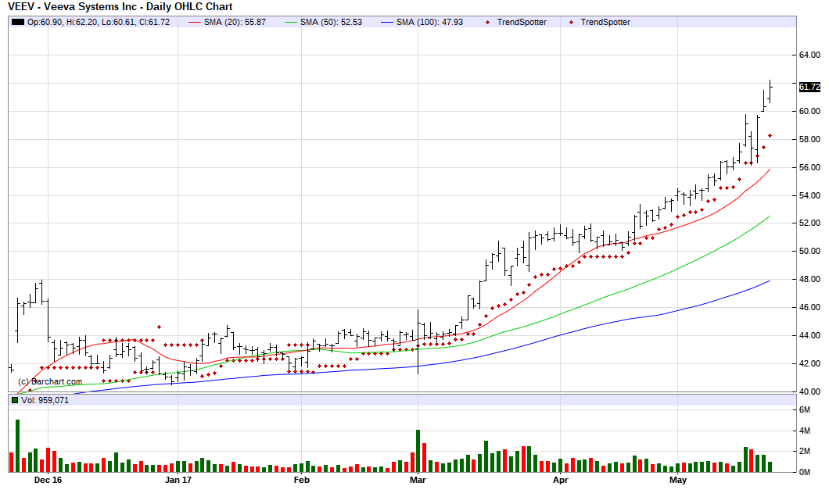Click the chart title VEEV - Veeva Systems Inc

pos(120,7)
